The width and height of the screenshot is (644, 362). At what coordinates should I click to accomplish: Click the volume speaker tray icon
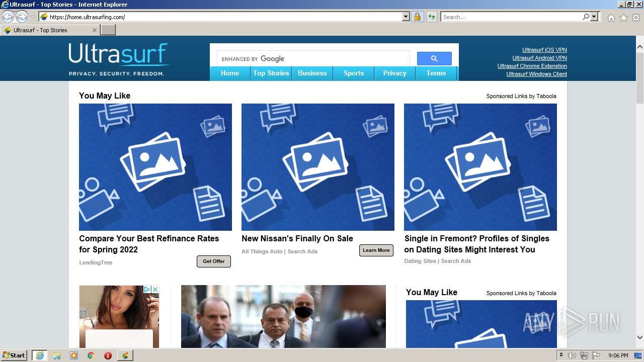[572, 355]
